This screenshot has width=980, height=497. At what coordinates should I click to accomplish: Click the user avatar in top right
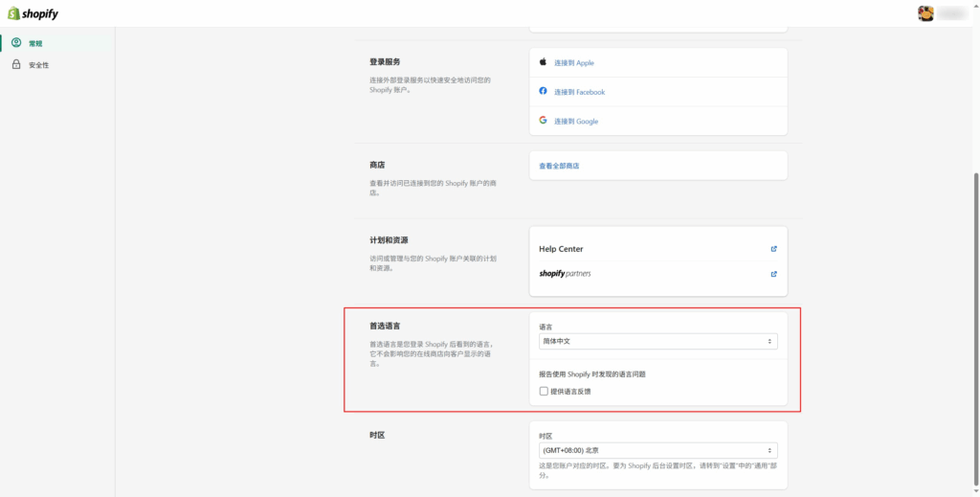pos(925,13)
